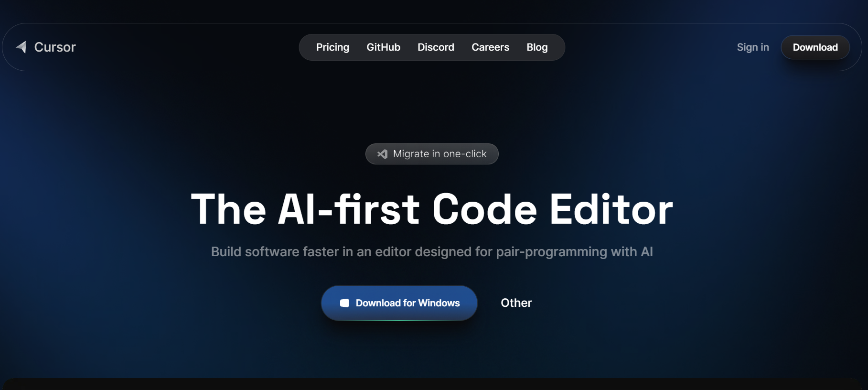Image resolution: width=868 pixels, height=390 pixels.
Task: Click the Download button in header
Action: (815, 47)
